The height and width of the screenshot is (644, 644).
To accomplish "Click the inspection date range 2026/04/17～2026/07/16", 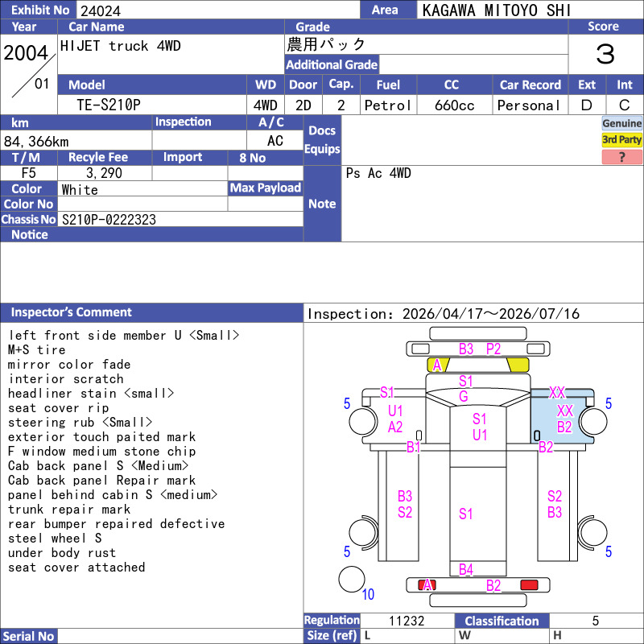I will (491, 314).
